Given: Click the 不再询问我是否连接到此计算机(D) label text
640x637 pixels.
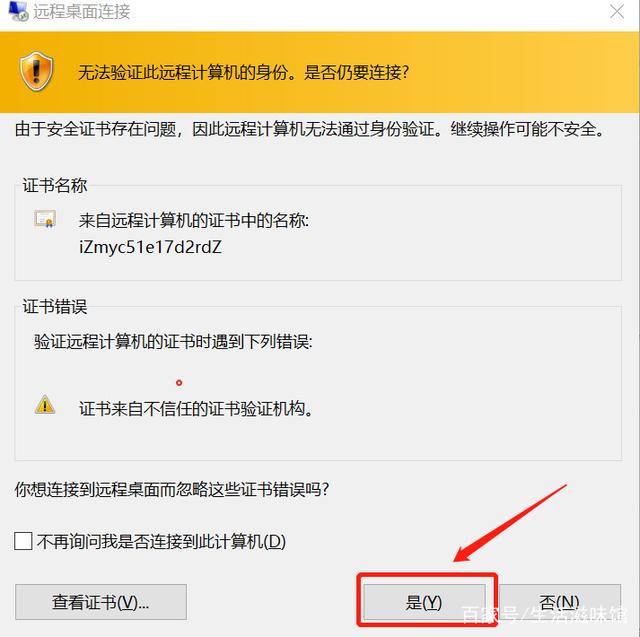Looking at the screenshot, I should pyautogui.click(x=161, y=542).
